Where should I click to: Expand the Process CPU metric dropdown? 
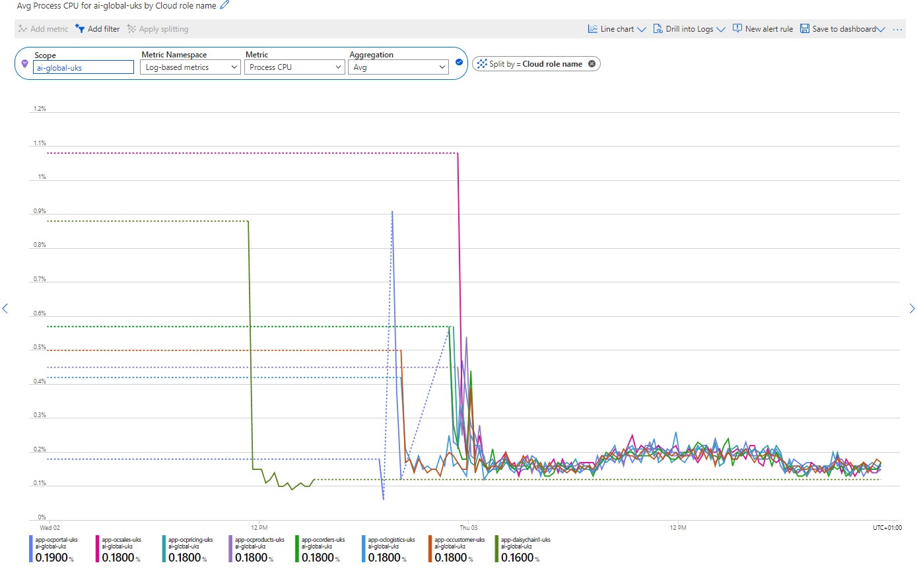[x=294, y=67]
